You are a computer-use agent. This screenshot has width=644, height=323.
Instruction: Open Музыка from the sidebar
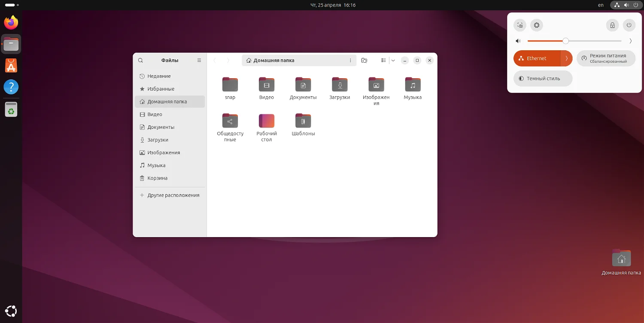click(170, 165)
